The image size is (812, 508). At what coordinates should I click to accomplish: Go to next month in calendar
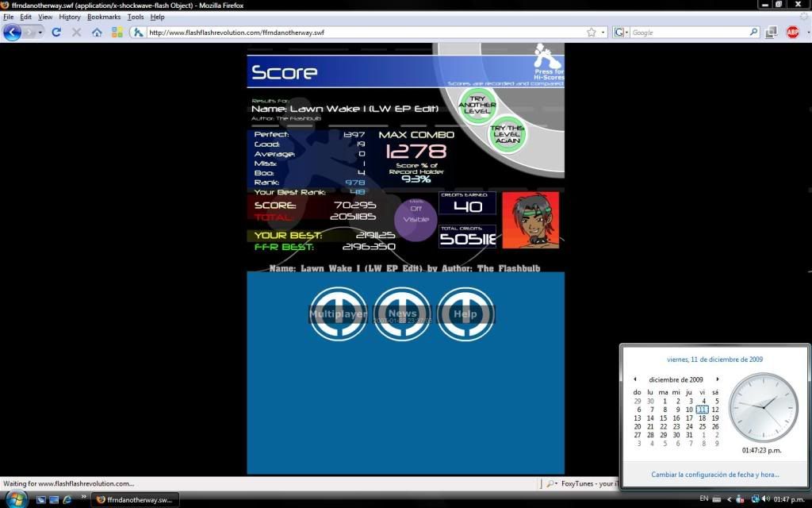click(718, 379)
